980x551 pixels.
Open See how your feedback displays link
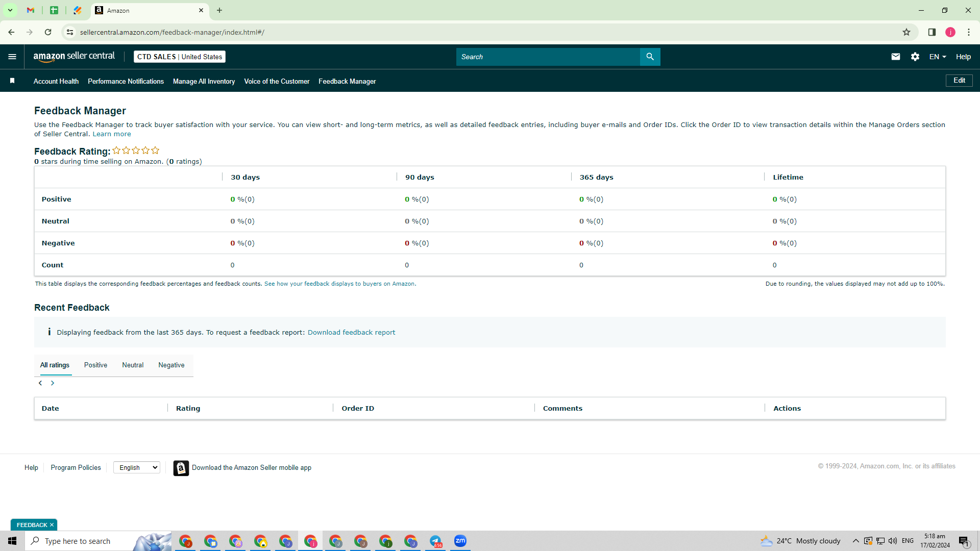click(340, 284)
